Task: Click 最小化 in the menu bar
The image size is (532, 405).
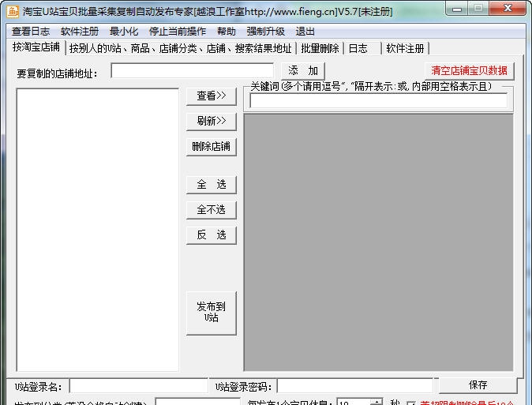Action: (x=124, y=32)
